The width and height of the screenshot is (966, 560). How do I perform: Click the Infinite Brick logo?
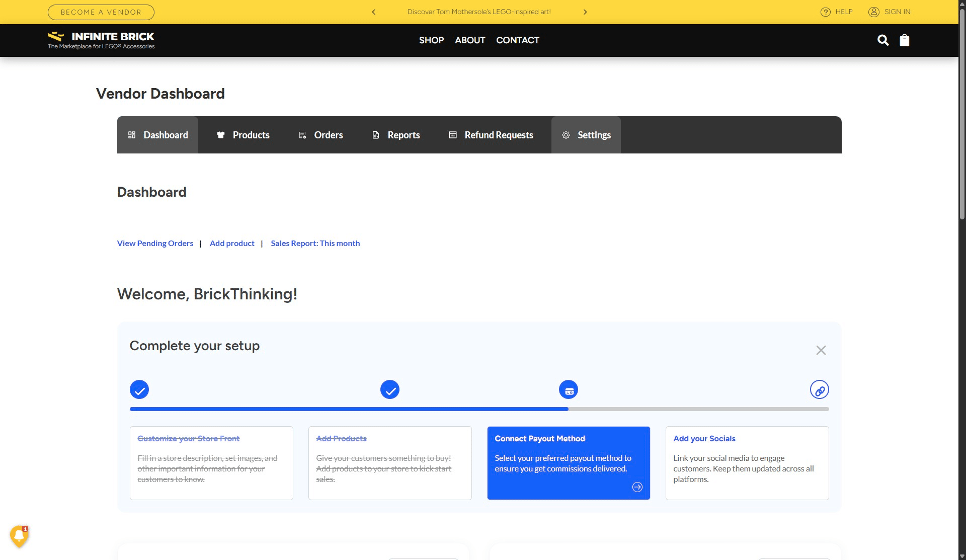(101, 40)
